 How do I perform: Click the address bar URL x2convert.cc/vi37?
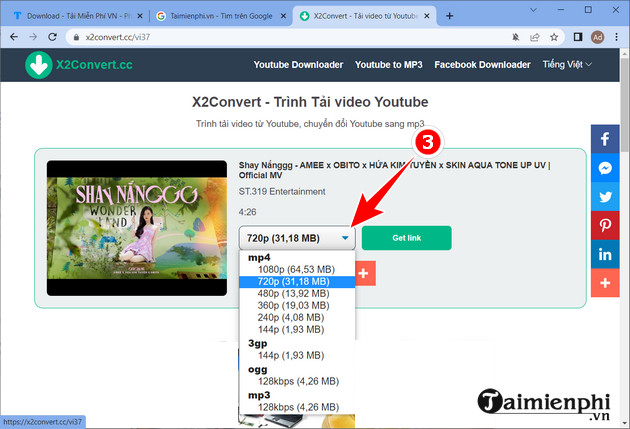coord(118,37)
